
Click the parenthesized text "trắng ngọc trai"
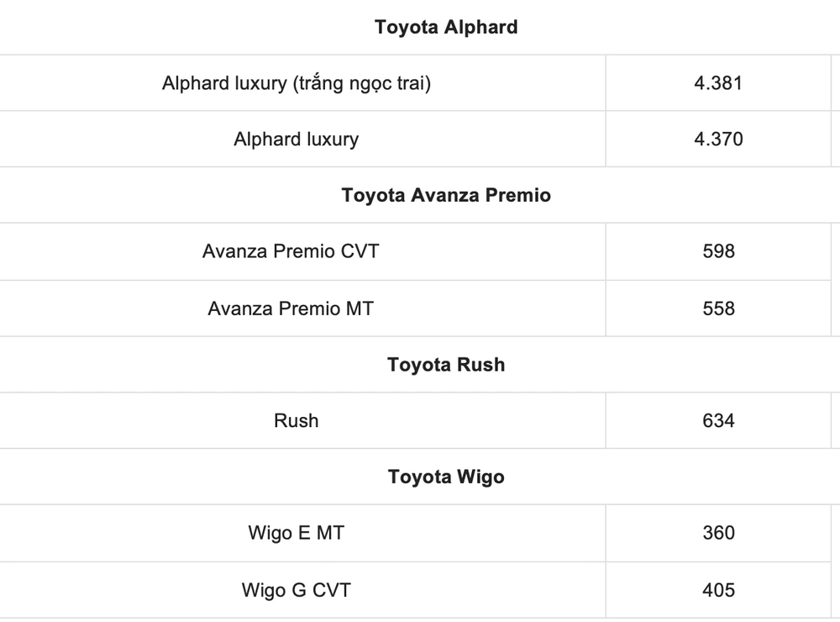point(362,84)
